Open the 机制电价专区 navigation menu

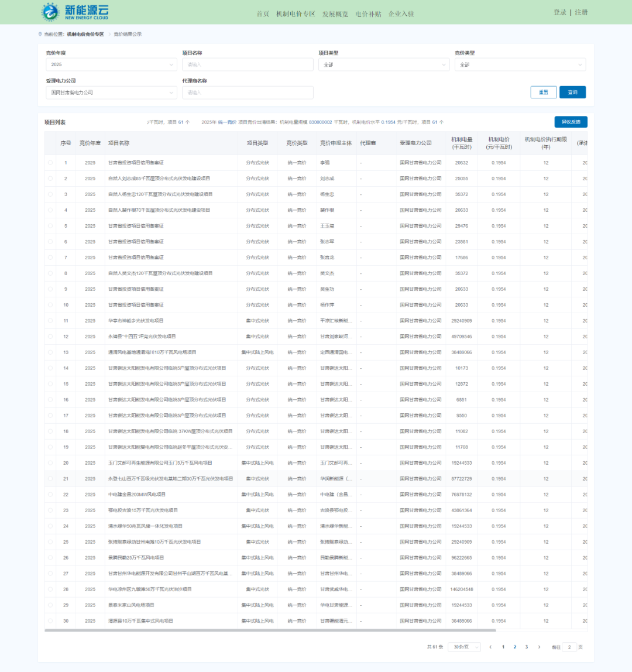point(296,14)
